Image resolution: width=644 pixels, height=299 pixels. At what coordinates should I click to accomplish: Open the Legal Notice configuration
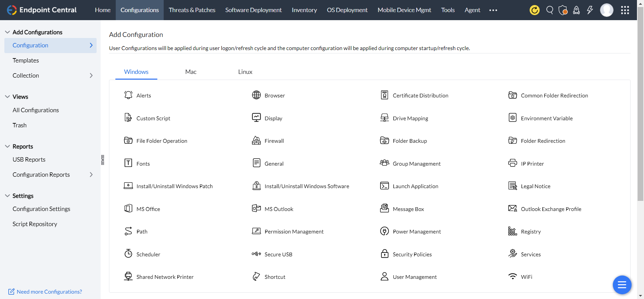coord(529,186)
